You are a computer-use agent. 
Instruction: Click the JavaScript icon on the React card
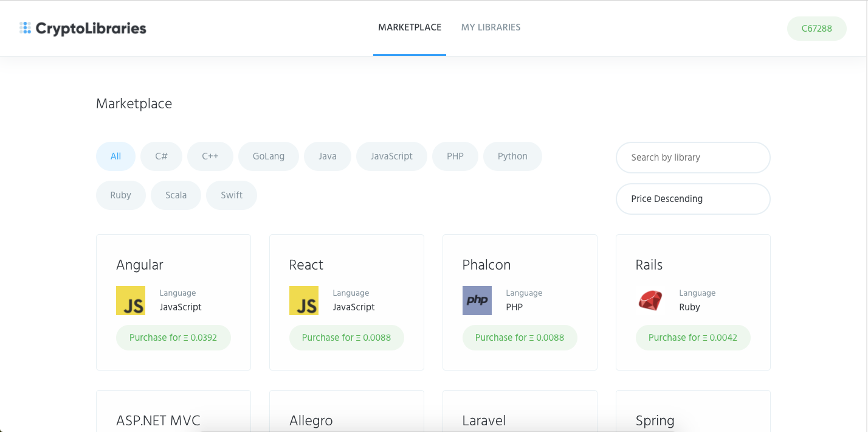pyautogui.click(x=304, y=300)
